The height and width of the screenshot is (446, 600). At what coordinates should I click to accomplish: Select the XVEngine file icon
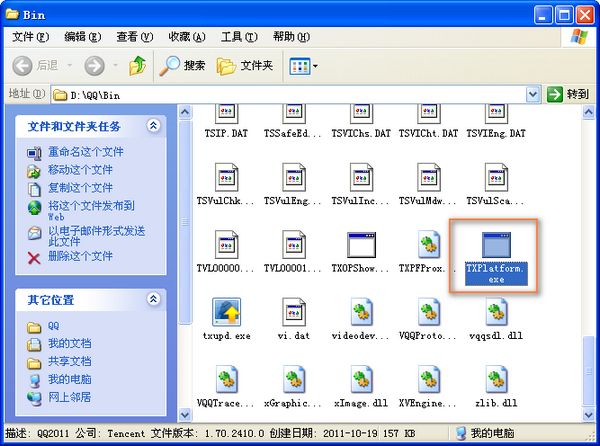pyautogui.click(x=429, y=379)
